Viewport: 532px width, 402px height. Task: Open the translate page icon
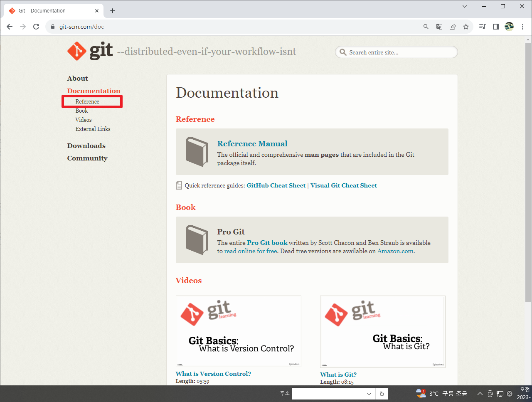pos(439,27)
